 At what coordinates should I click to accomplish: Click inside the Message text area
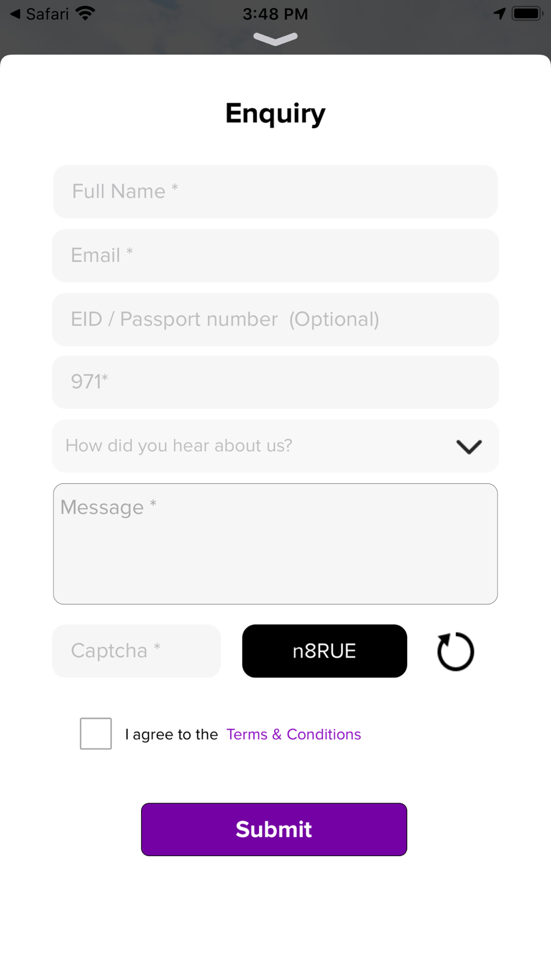(275, 544)
